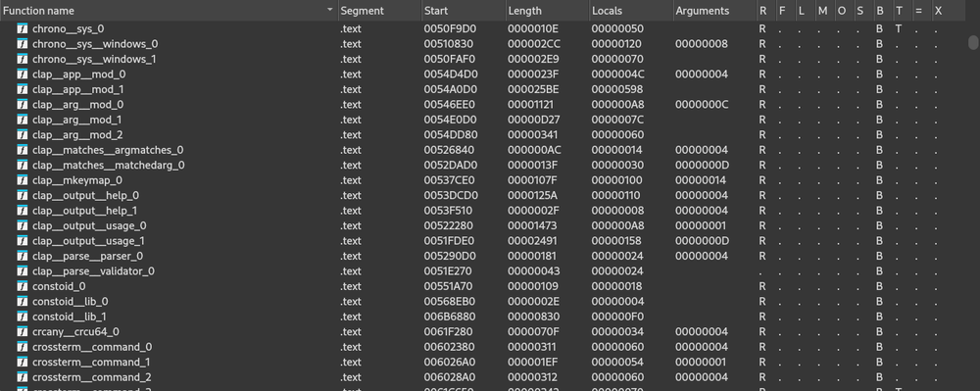Click length value 00002491
The height and width of the screenshot is (391, 980).
coord(532,240)
